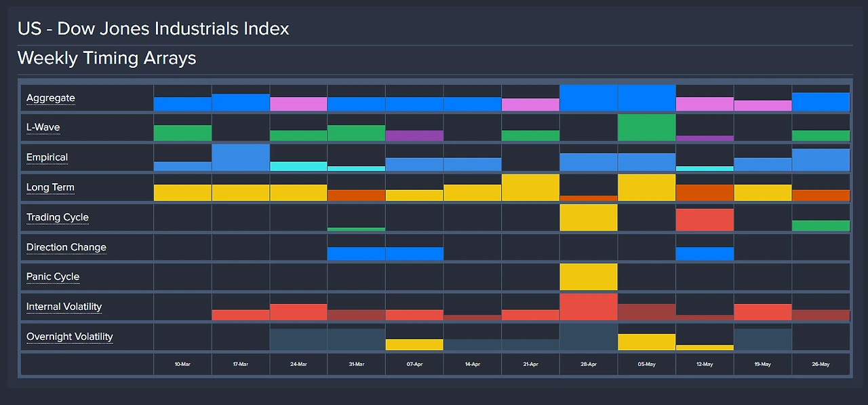
Task: Select the Panic Cycle yellow bar for 28-Apr
Action: pyautogui.click(x=589, y=277)
